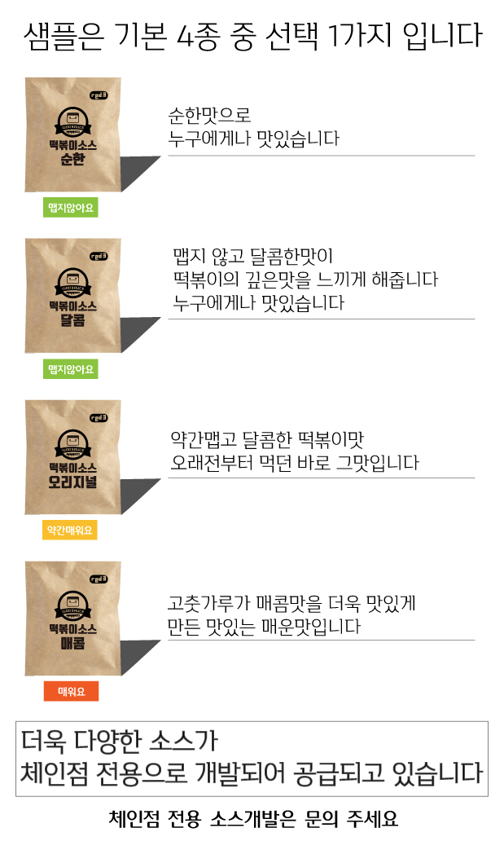Click the description 순한맛으로 누구에게나 맛있습니다
The width and height of the screenshot is (504, 863).
[x=253, y=126]
